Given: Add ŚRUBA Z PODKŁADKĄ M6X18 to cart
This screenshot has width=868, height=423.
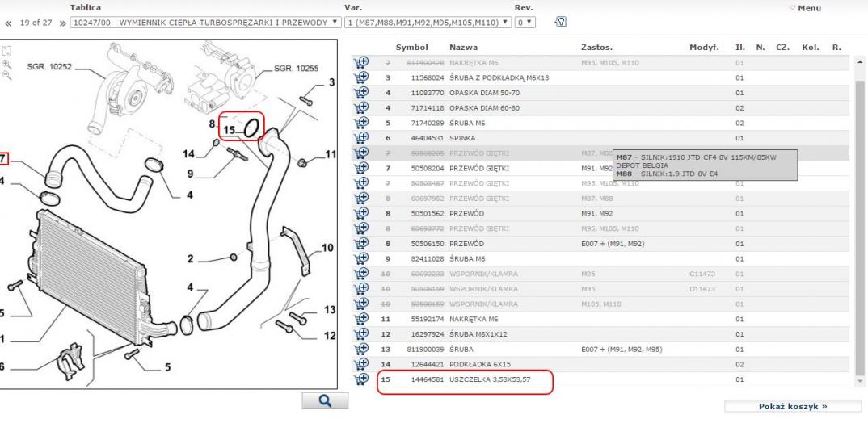Looking at the screenshot, I should point(361,77).
